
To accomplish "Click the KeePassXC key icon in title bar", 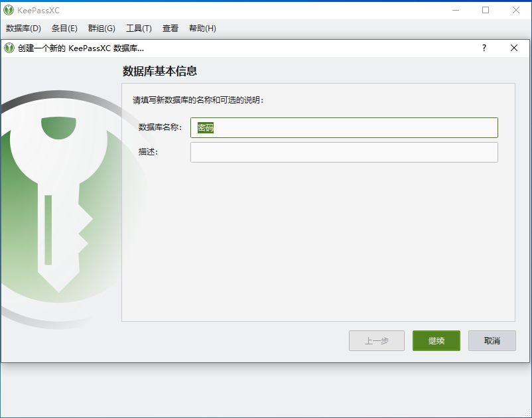I will [x=9, y=10].
